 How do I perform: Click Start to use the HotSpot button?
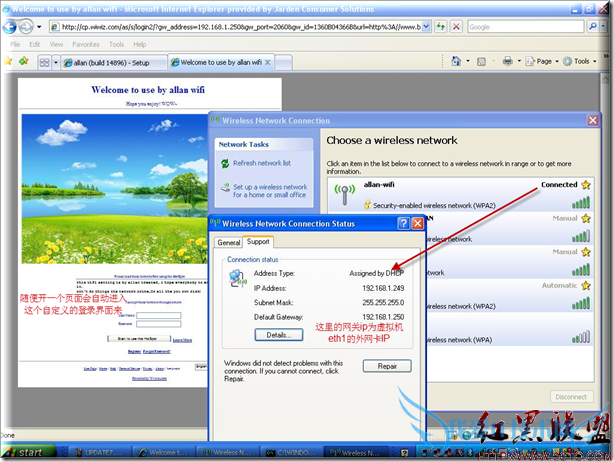coord(139,339)
